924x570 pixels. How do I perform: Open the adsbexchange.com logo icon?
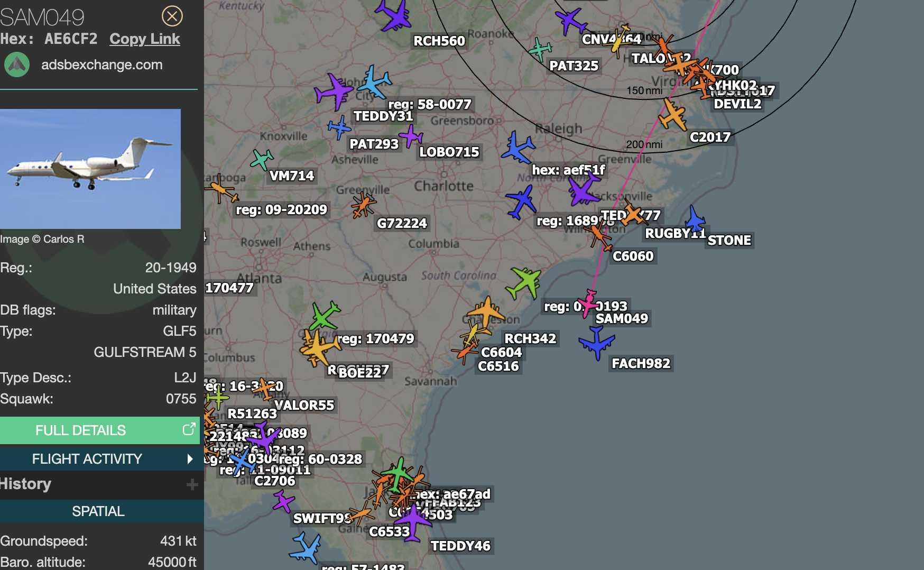17,65
